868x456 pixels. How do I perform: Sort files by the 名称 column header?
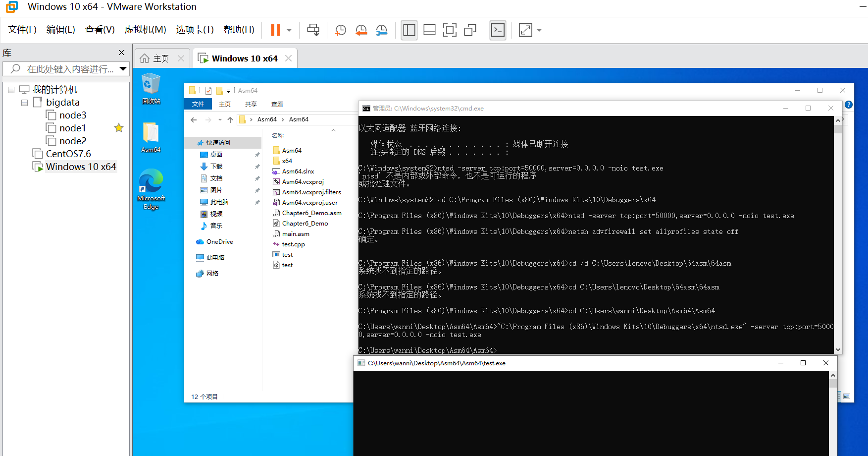(278, 135)
